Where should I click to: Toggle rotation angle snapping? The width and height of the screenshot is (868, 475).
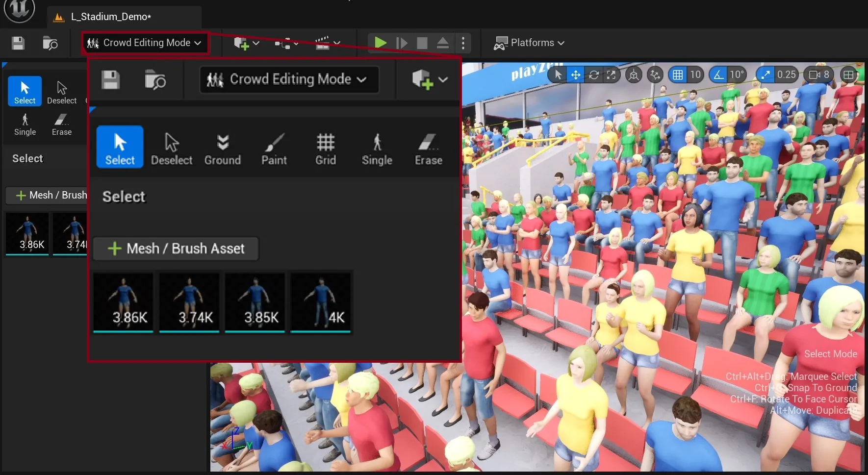[717, 75]
